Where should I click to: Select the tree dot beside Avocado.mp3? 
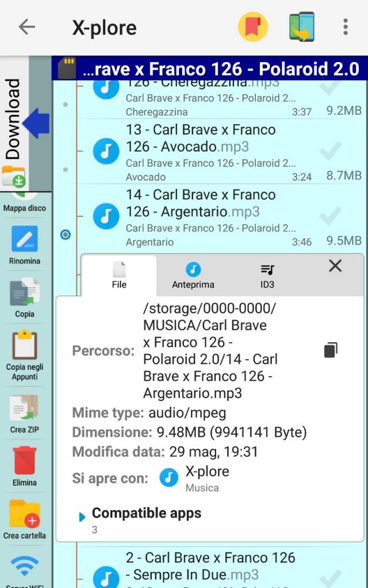(66, 169)
